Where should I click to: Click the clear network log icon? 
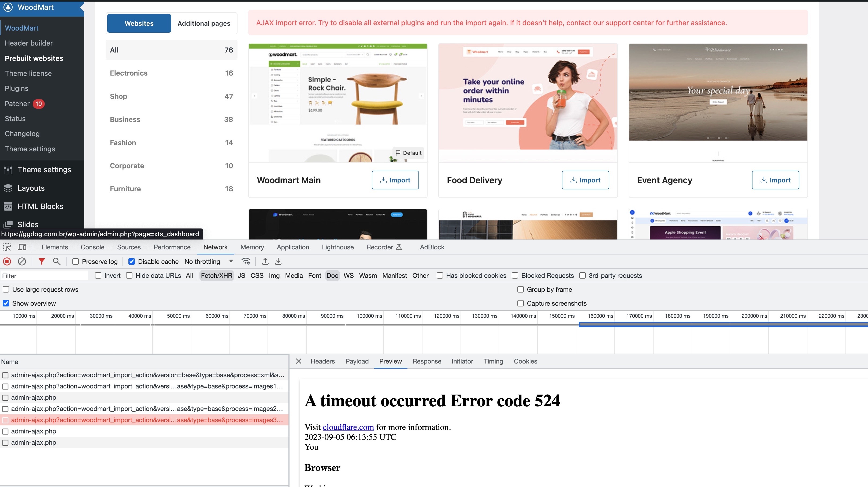coord(22,261)
